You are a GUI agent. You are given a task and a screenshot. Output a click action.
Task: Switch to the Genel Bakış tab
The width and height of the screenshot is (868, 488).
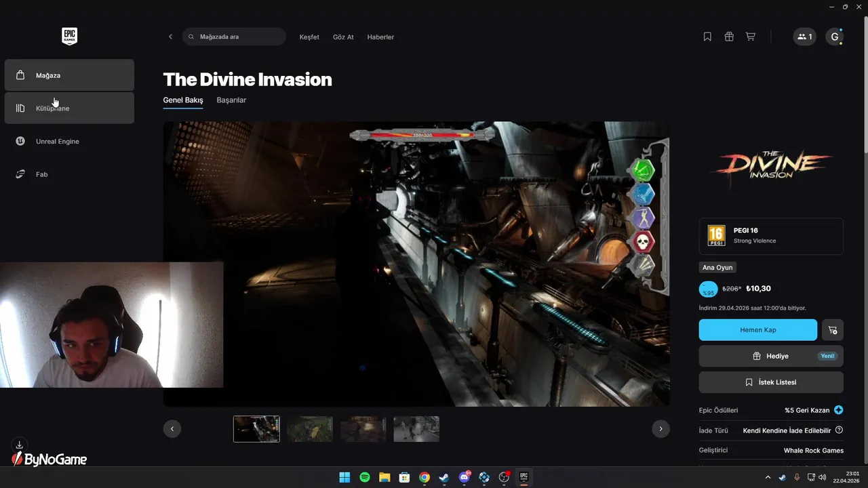183,100
